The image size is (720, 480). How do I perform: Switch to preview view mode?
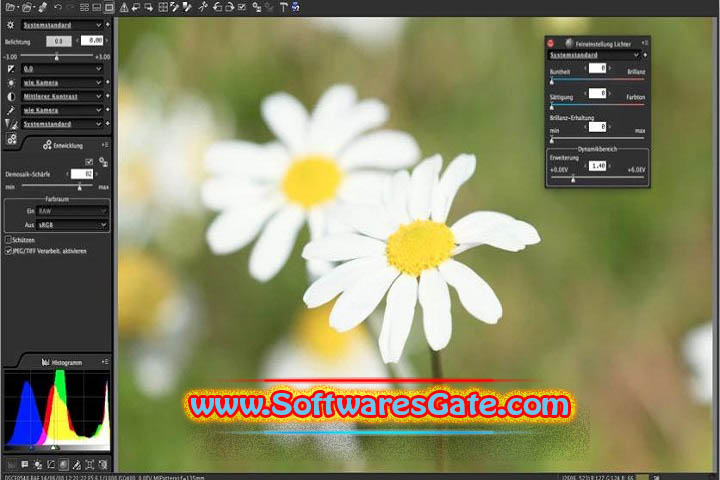pos(109,7)
